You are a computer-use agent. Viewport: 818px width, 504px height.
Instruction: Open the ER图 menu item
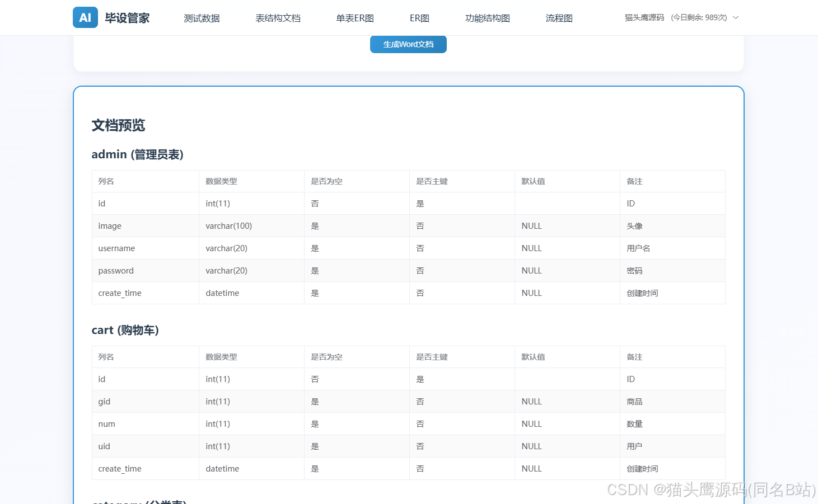click(419, 18)
